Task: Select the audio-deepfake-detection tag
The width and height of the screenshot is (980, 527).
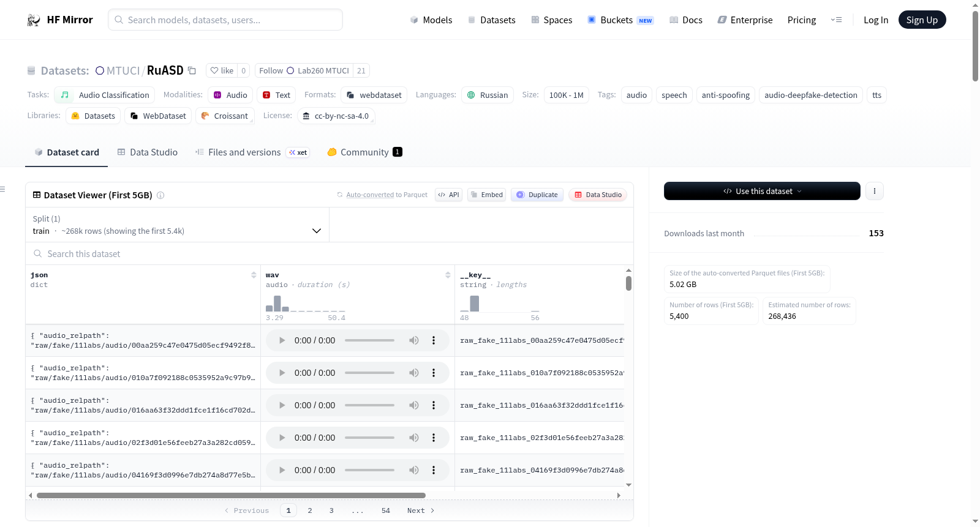Action: point(810,95)
